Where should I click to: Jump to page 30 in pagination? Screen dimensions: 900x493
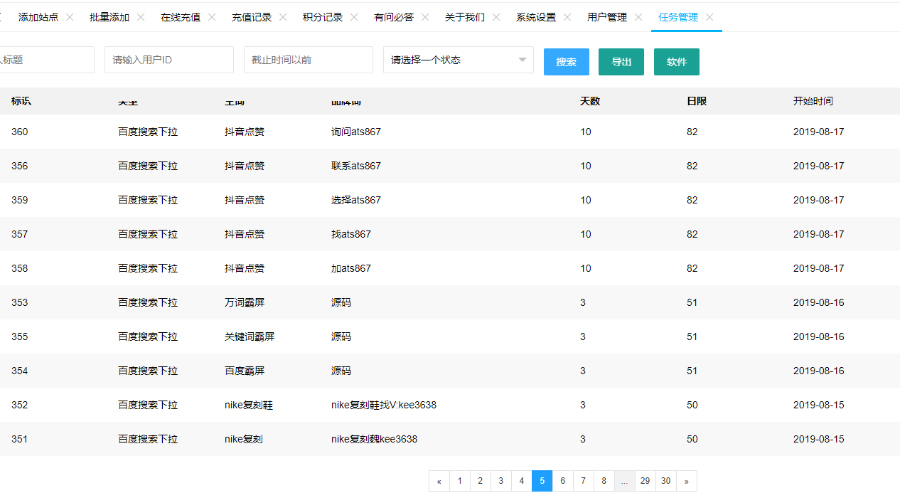tap(666, 481)
